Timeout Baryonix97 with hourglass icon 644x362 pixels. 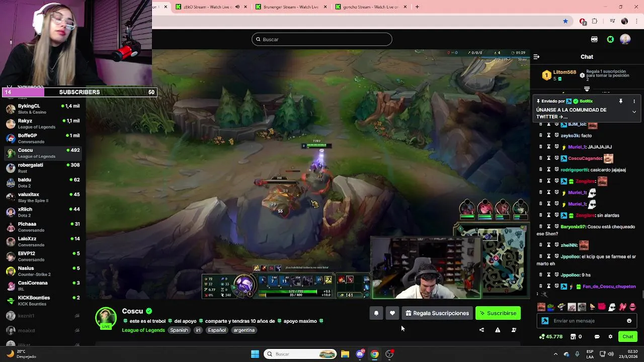click(x=549, y=226)
